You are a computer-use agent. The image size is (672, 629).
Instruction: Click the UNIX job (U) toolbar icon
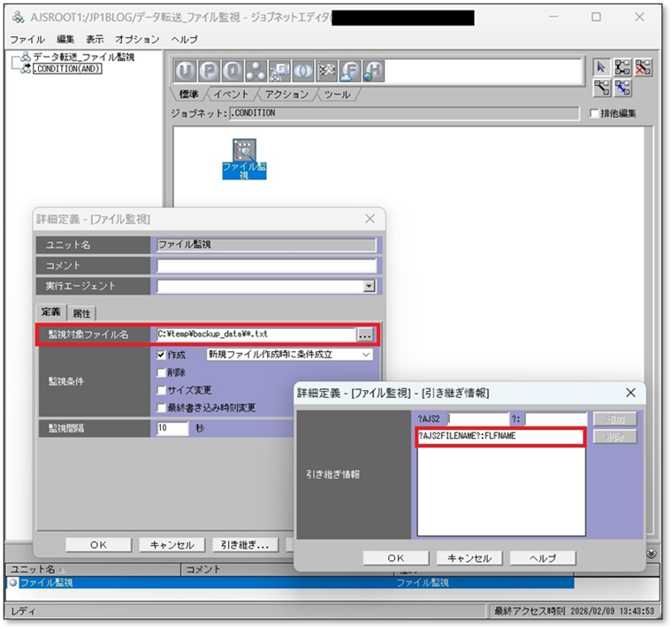tap(185, 72)
